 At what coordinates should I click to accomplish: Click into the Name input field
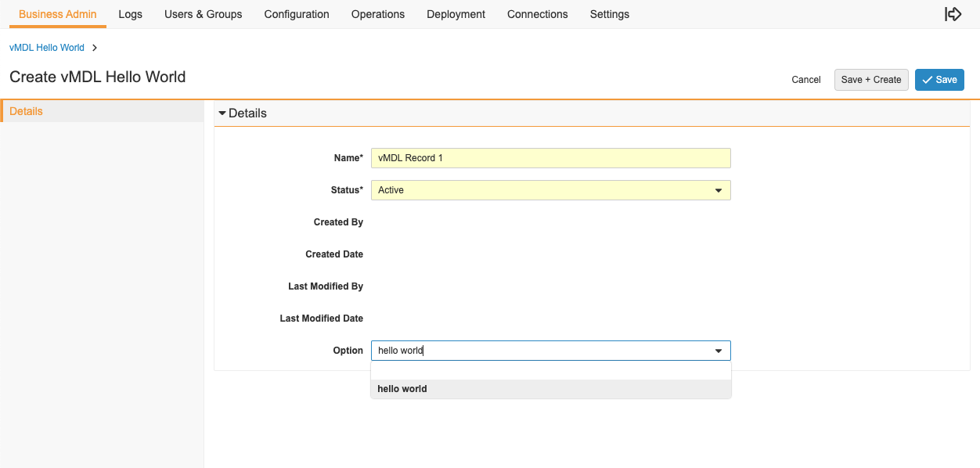[550, 158]
